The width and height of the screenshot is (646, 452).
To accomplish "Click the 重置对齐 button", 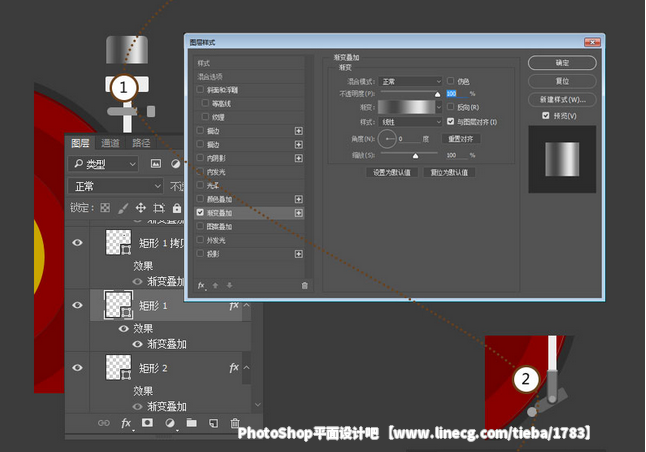I will tap(461, 138).
